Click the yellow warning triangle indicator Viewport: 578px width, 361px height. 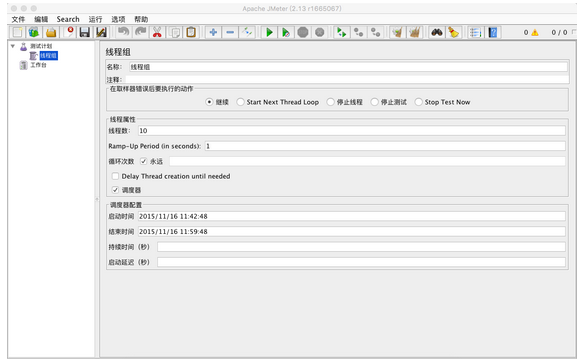click(535, 32)
